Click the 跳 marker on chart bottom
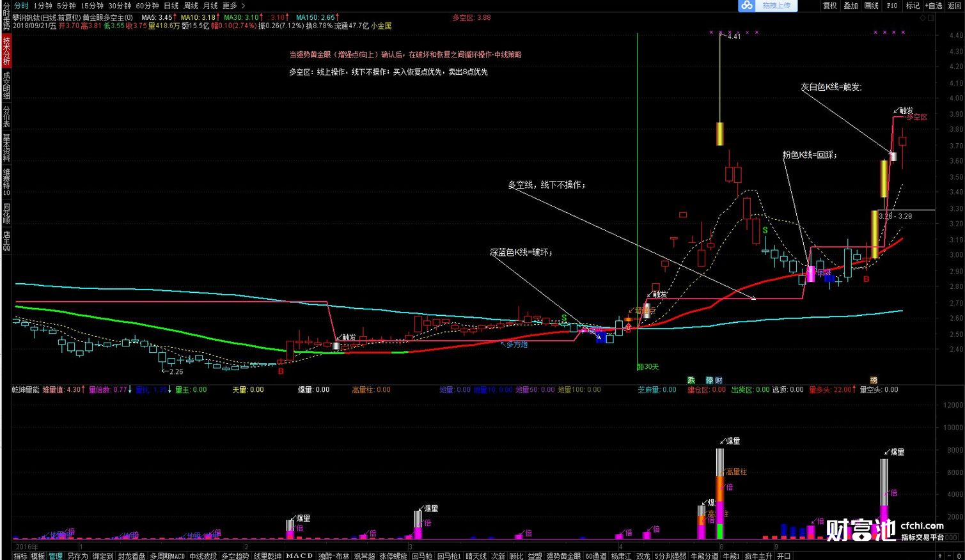This screenshot has height=560, width=965. point(691,380)
